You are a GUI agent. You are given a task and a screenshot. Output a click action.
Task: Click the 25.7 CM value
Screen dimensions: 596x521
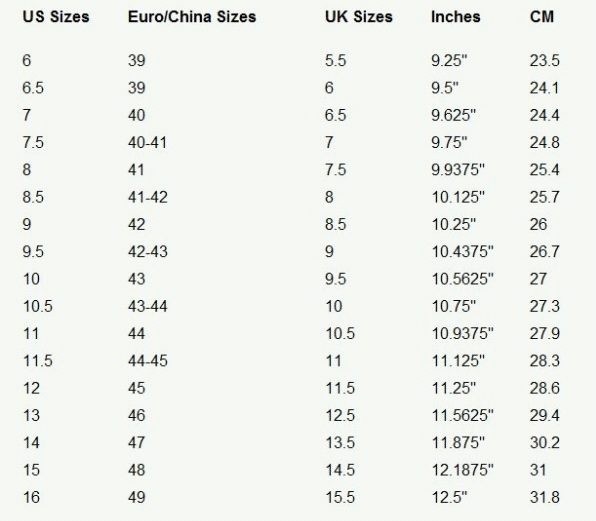click(x=545, y=197)
